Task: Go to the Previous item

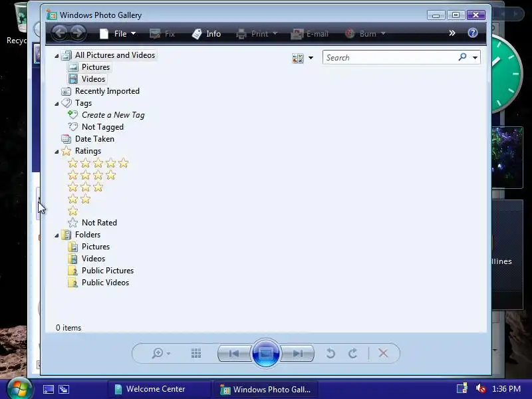Action: click(235, 354)
